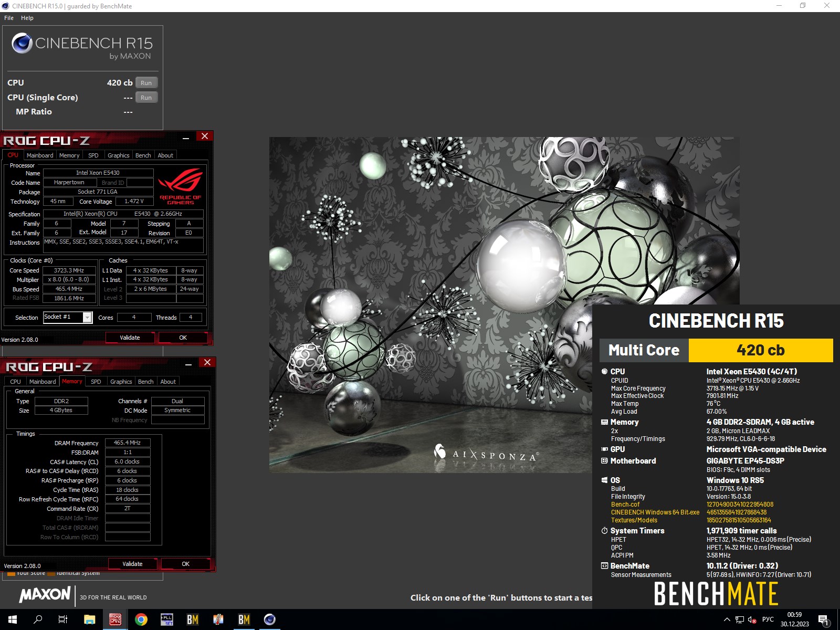
Task: Click the Textures/Models integrity entry
Action: [x=634, y=520]
